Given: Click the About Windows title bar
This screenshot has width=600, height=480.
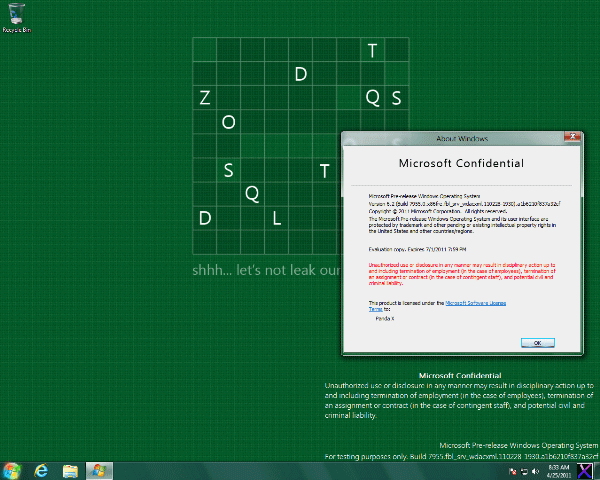Looking at the screenshot, I should pos(462,138).
